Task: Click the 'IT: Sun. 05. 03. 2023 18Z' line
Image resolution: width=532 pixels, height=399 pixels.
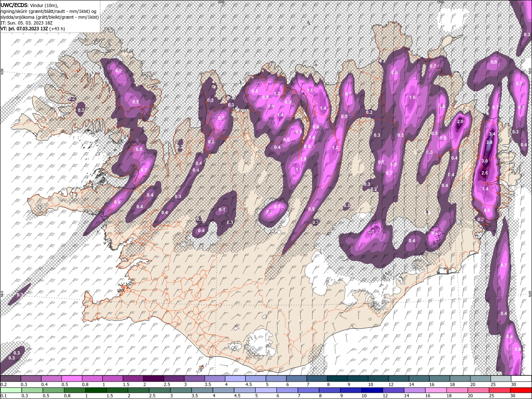Action: (x=26, y=23)
